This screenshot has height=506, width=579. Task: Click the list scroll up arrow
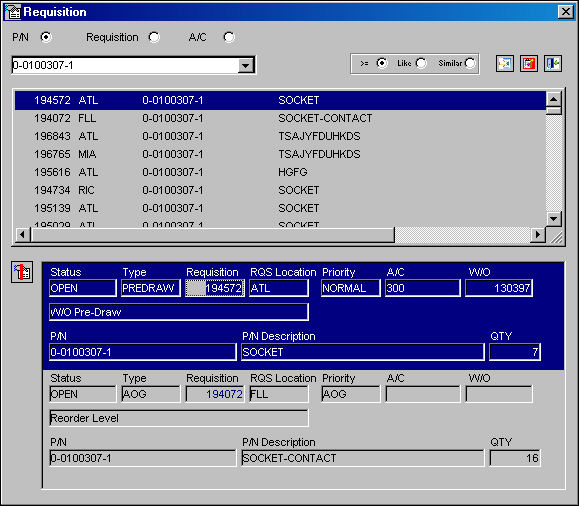click(554, 99)
